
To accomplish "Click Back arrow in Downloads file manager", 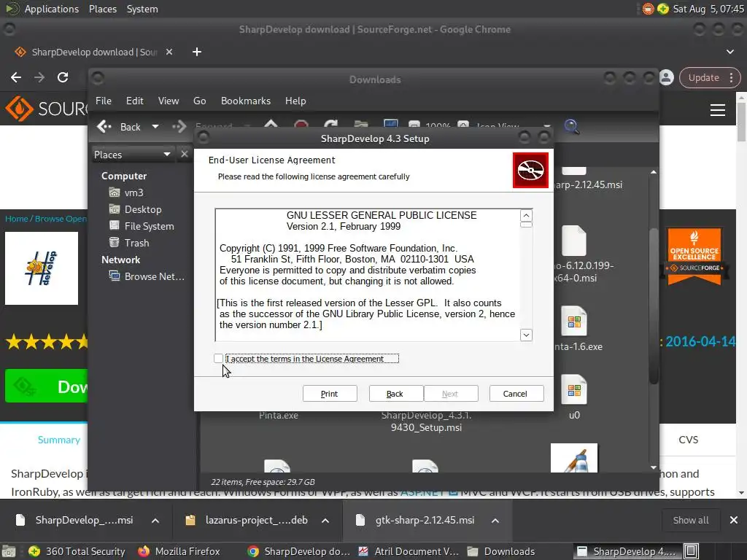I will (119, 127).
